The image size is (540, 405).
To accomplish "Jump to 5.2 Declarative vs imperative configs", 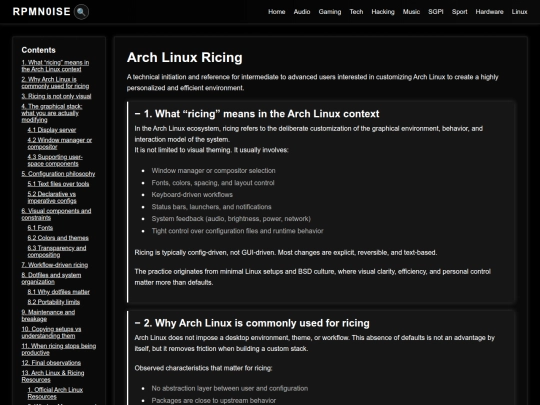I will click(x=52, y=197).
